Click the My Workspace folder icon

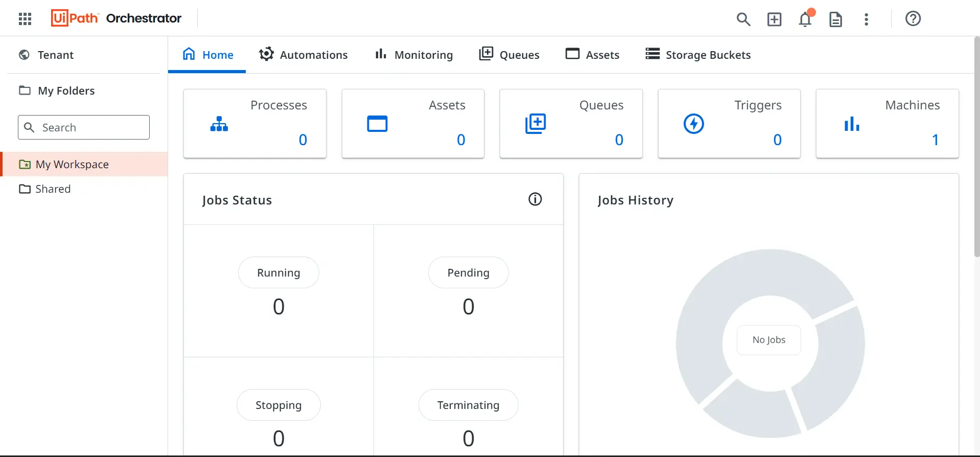25,164
